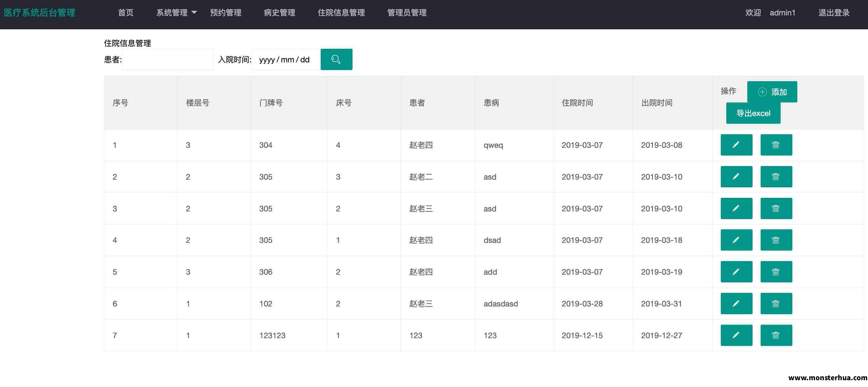Image resolution: width=868 pixels, height=387 pixels.
Task: Open the 预约管理 menu item
Action: tap(225, 13)
